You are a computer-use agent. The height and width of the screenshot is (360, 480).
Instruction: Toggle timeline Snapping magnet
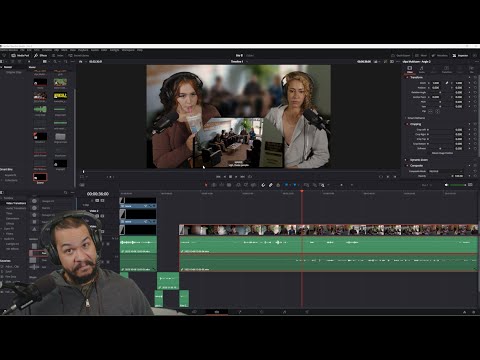coord(263,185)
